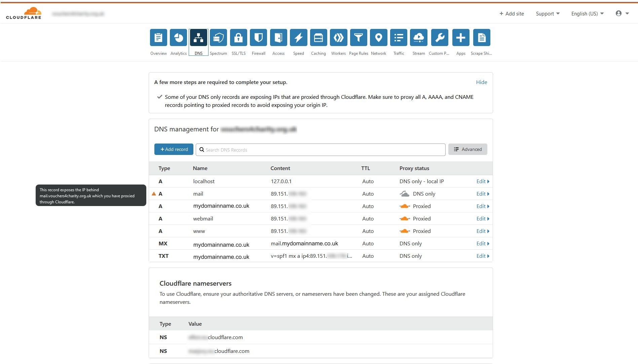Open the Custom Pages wrench icon
The height and width of the screenshot is (364, 638).
[440, 37]
